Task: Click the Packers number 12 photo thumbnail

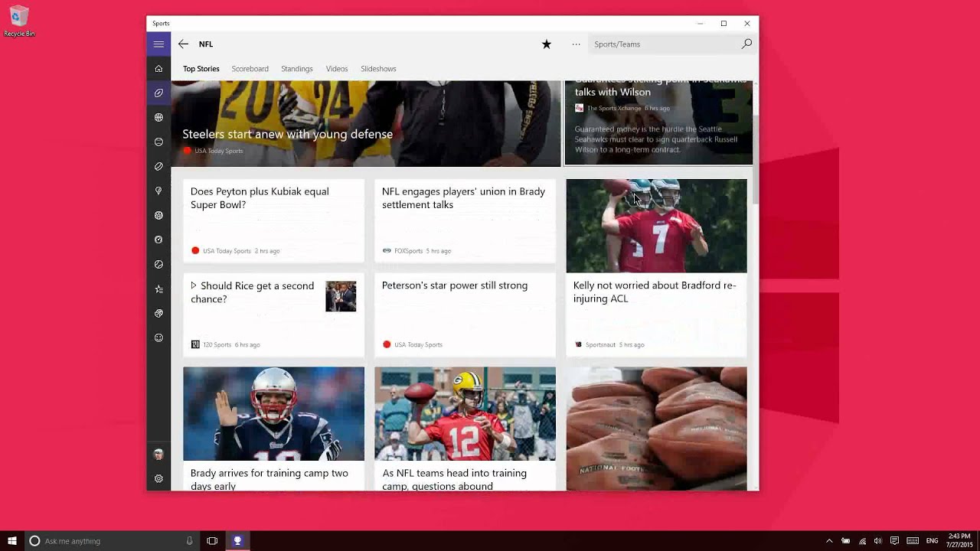Action: (465, 413)
